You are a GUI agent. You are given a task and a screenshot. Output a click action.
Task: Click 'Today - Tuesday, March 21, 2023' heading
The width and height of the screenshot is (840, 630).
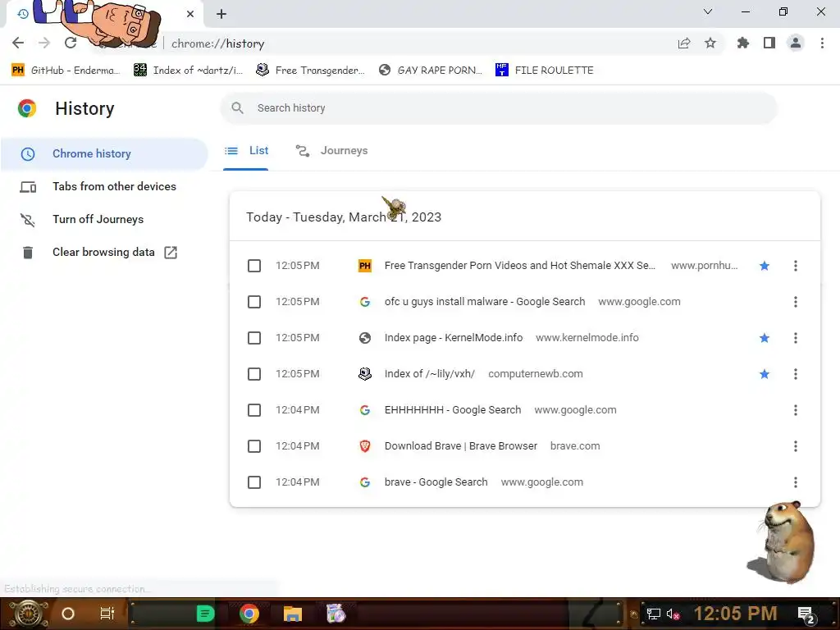click(344, 217)
